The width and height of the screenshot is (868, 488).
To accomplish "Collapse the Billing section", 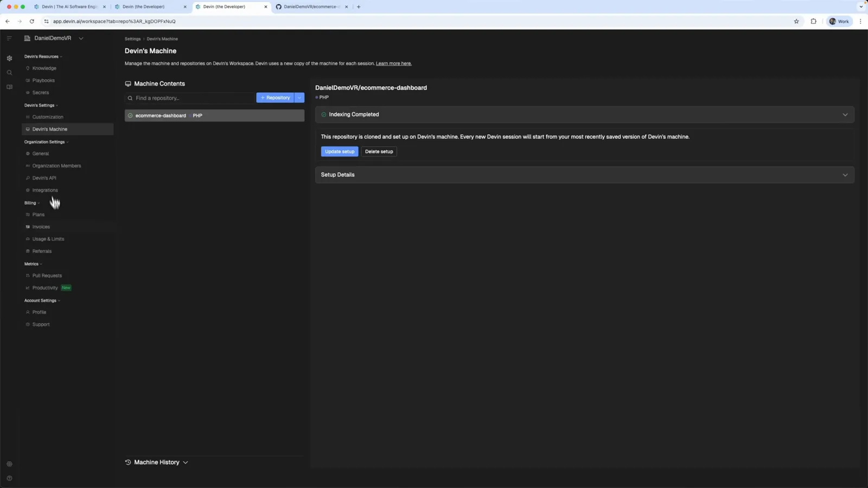I will pos(32,203).
